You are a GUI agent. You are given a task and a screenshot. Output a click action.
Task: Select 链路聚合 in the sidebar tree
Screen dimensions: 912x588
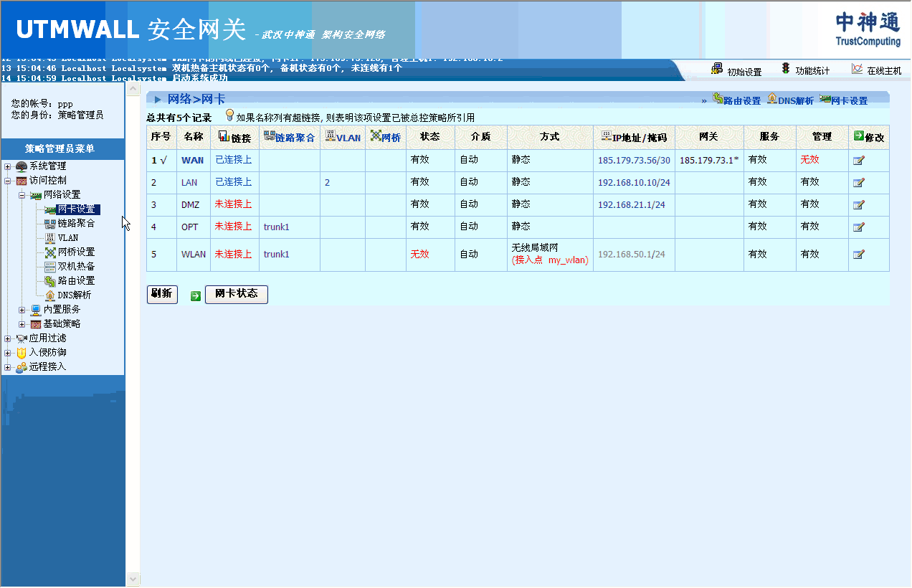click(76, 224)
